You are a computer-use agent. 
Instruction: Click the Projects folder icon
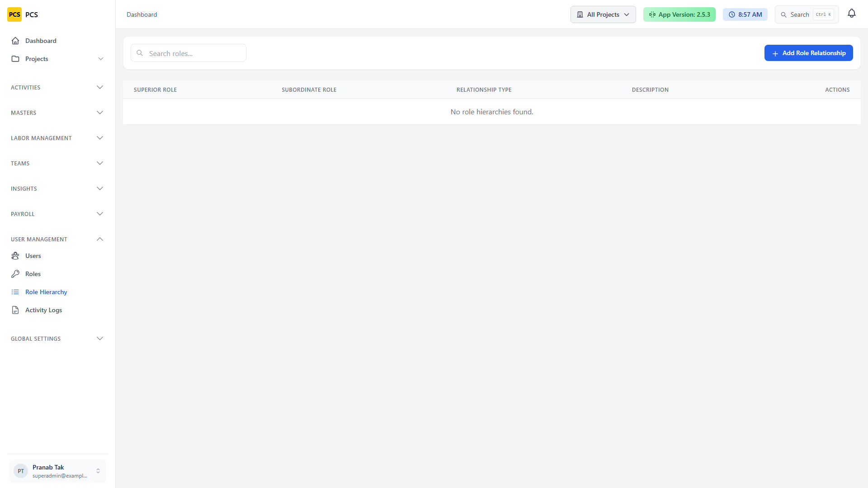15,59
